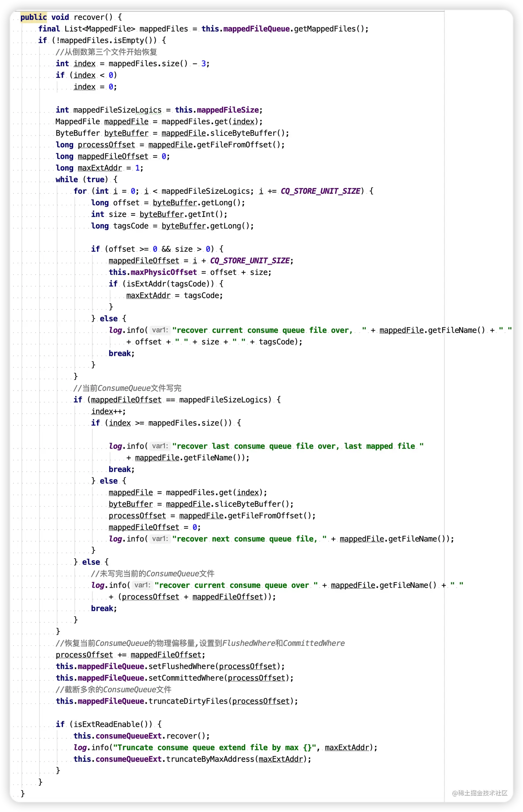Viewport: 523px width, 812px height.
Task: Click the 'setFlushedWhere(processOffset);' call
Action: click(217, 666)
